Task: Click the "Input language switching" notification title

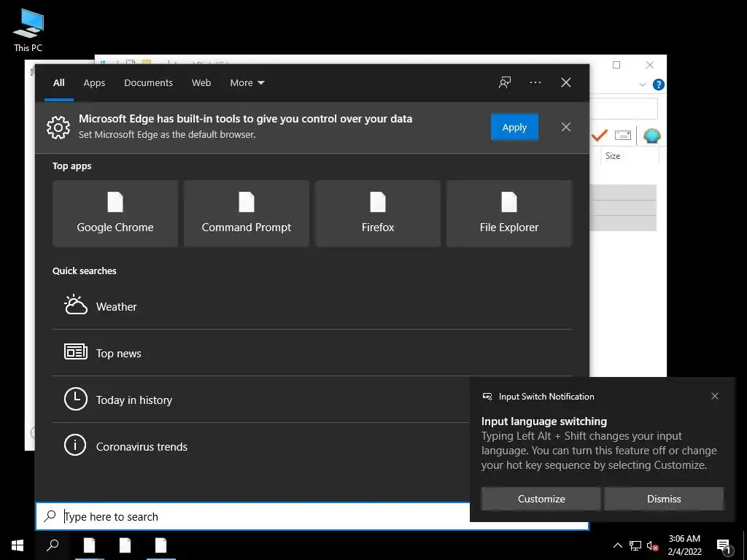Action: (544, 421)
